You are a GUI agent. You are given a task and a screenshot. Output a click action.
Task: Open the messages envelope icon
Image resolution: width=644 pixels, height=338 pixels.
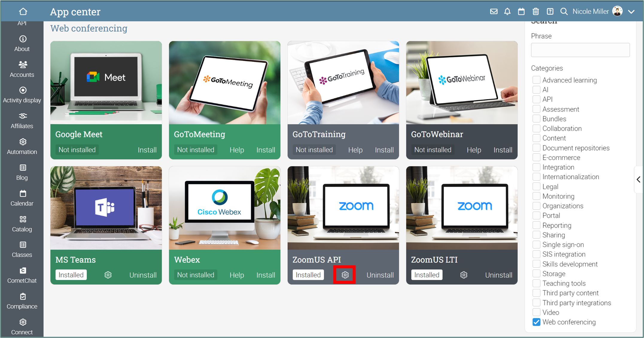click(494, 12)
